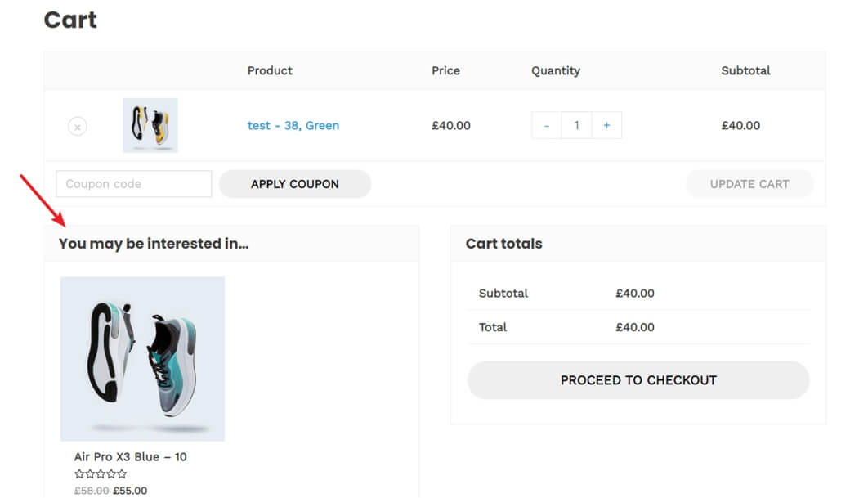Remove the test item from cart
Screen dimensions: 868x498
click(x=77, y=126)
